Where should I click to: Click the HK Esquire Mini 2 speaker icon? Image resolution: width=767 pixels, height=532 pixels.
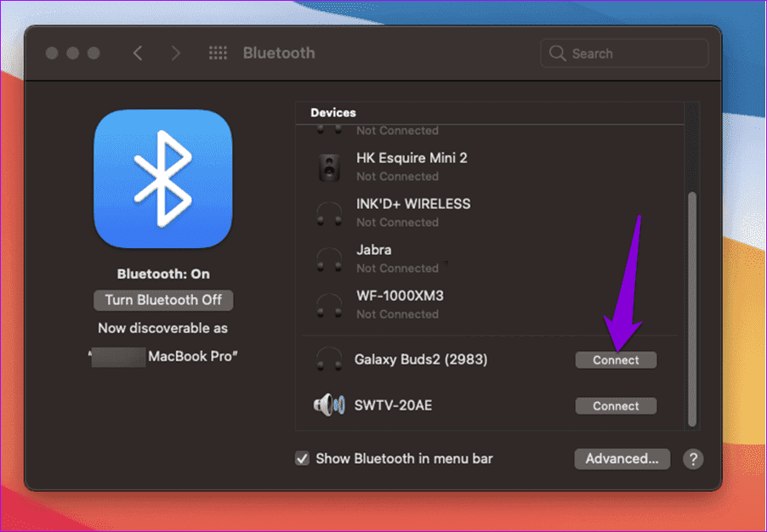point(329,167)
